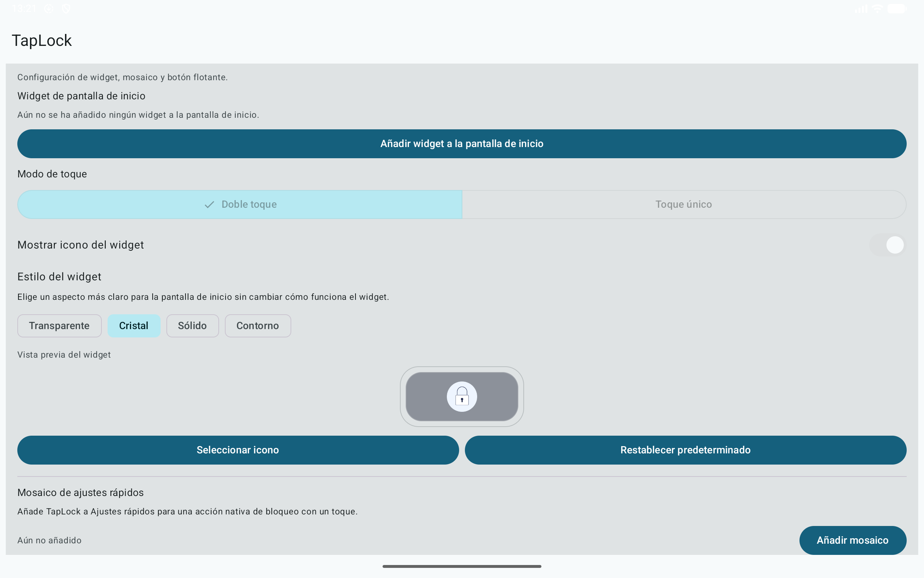Click 'Aún no se ha añadido ningún widget' text

click(x=138, y=115)
